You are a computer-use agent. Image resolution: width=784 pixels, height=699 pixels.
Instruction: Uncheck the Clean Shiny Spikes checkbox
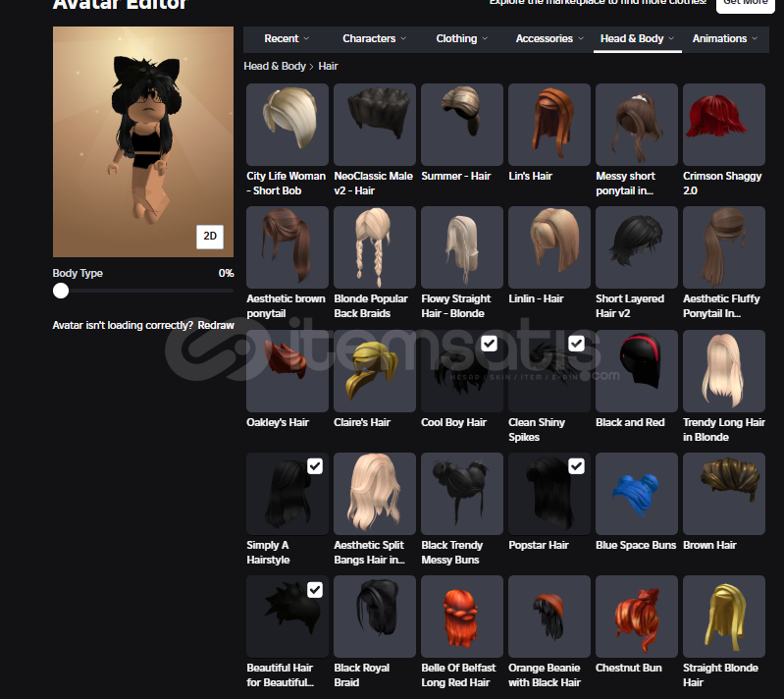577,344
